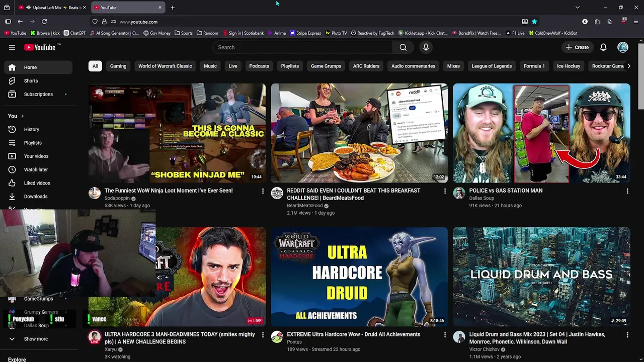Focus the YouTube Search field
This screenshot has height=362, width=644.
click(x=302, y=47)
